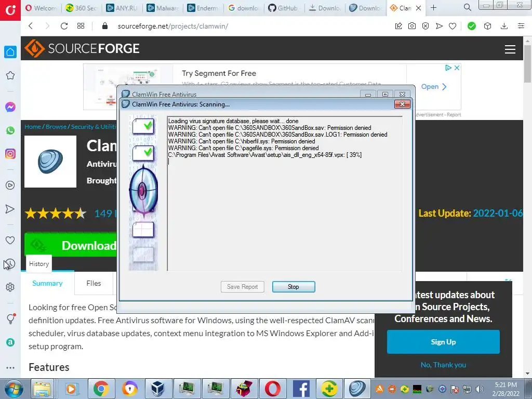
Task: Click the ClamWin project logo thumbnail
Action: click(50, 162)
